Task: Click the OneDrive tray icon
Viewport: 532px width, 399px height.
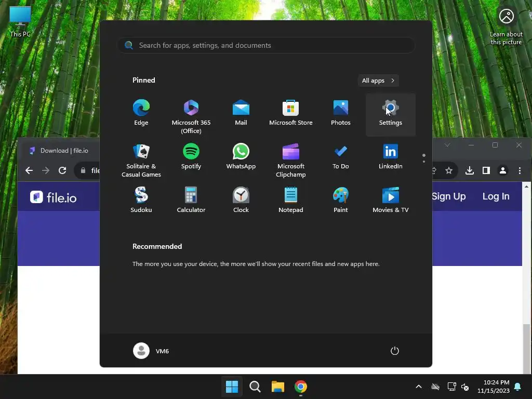Action: tap(435, 387)
